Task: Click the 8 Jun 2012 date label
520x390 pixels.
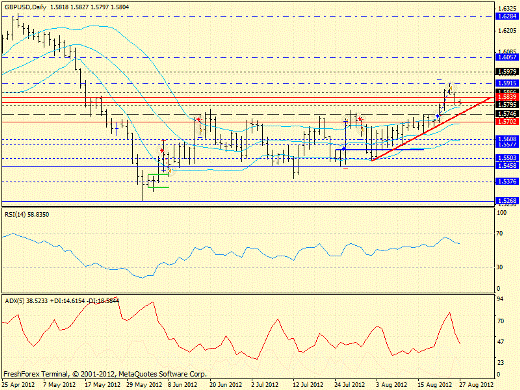Action: pyautogui.click(x=183, y=384)
